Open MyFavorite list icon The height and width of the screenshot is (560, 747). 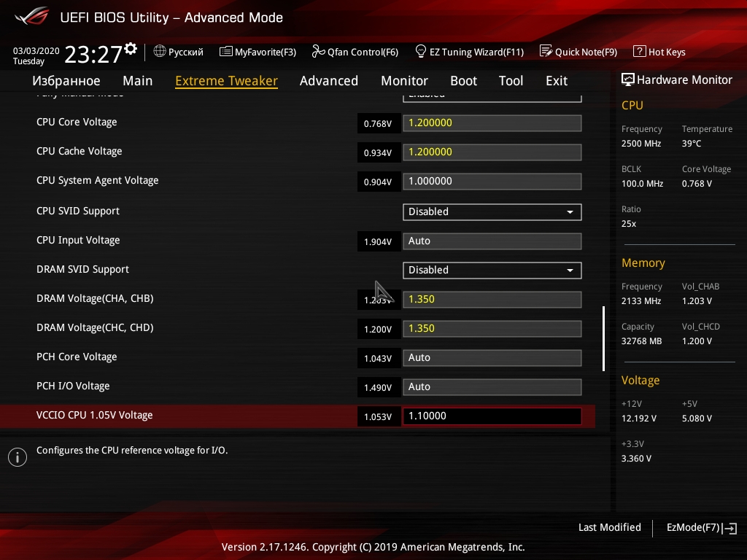[225, 52]
